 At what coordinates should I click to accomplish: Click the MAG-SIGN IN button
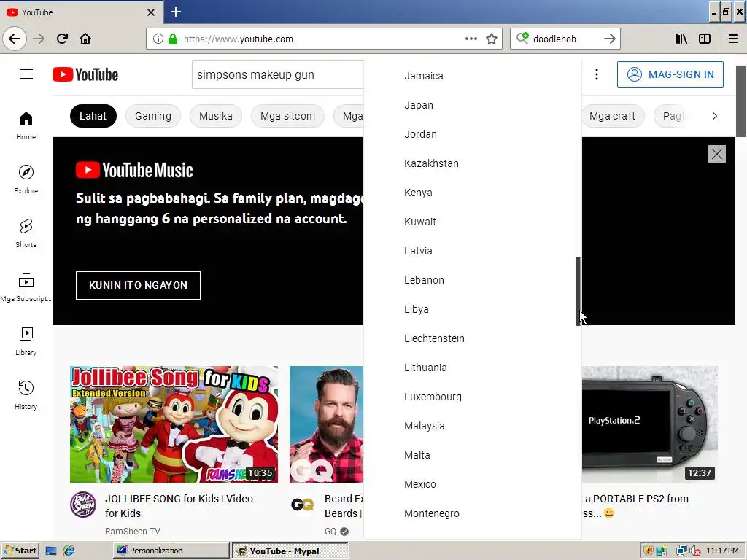pyautogui.click(x=670, y=74)
